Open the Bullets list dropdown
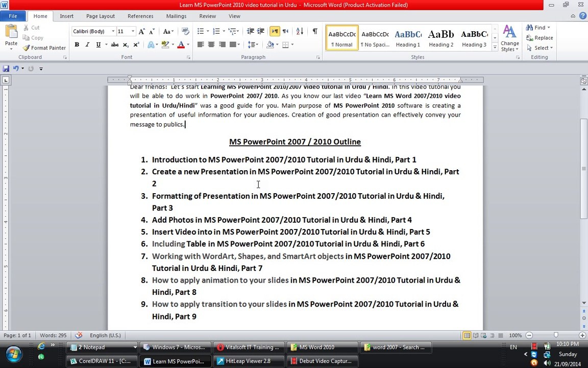The height and width of the screenshot is (368, 588). pyautogui.click(x=208, y=31)
